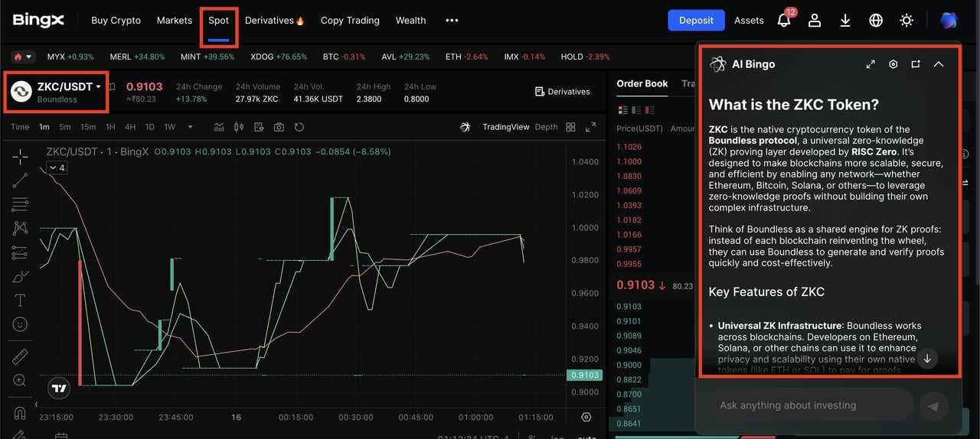The image size is (980, 439).
Task: Open the Derivatives link for ZKC
Action: click(562, 92)
